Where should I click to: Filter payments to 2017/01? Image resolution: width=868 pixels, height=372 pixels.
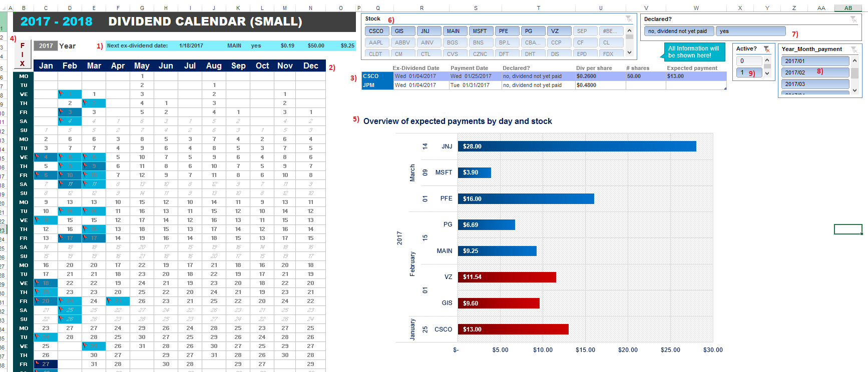815,61
